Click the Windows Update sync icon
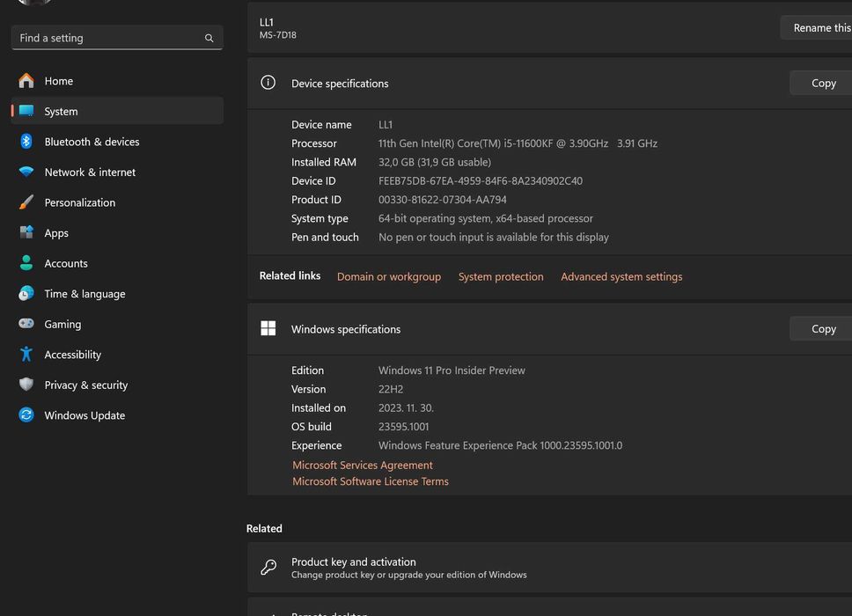Screen dimensions: 852x616 pyautogui.click(x=26, y=415)
